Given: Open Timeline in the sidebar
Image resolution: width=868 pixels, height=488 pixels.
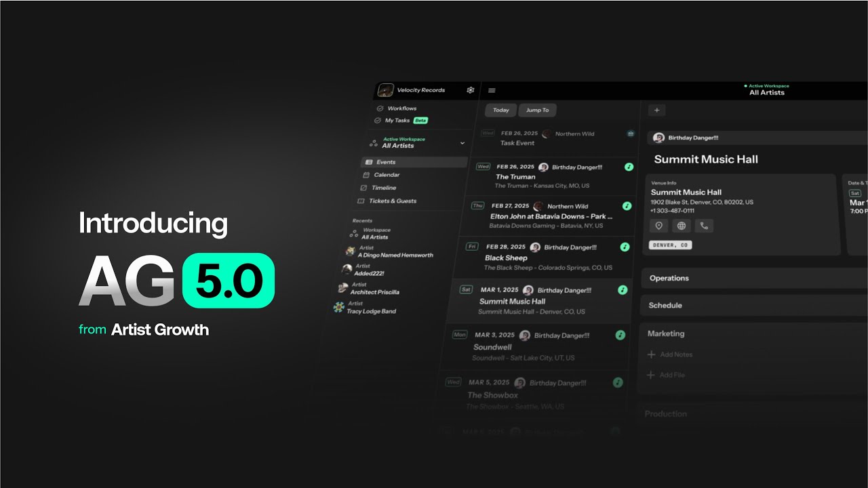Looking at the screenshot, I should pyautogui.click(x=384, y=188).
